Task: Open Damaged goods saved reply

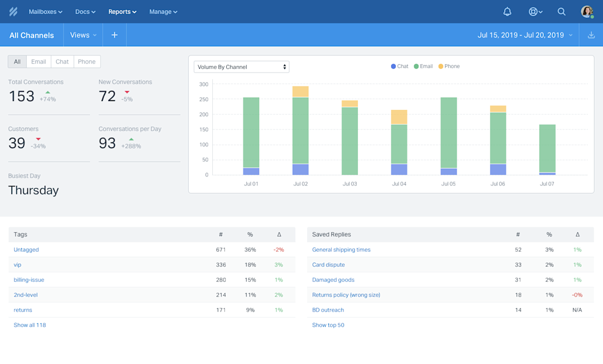Action: (333, 280)
